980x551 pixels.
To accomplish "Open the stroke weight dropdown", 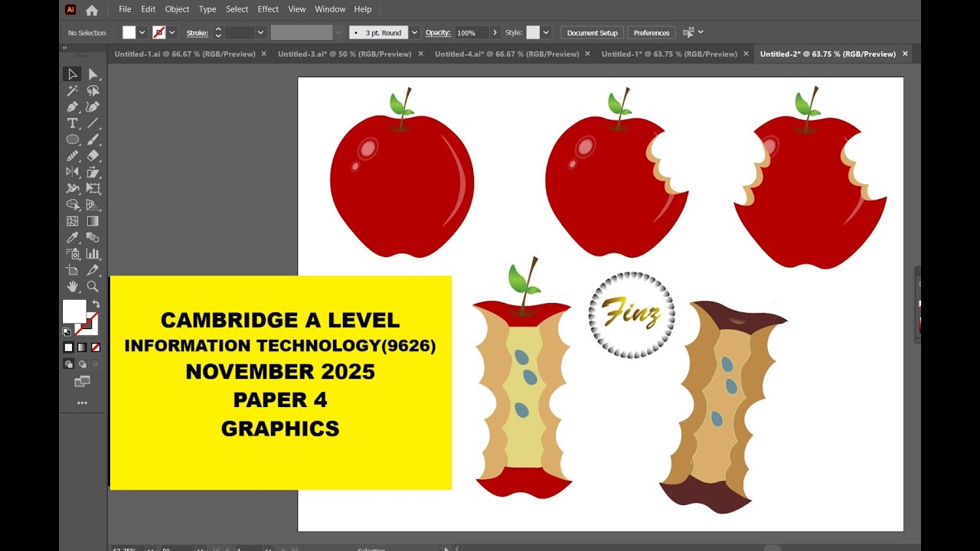I will [x=260, y=33].
